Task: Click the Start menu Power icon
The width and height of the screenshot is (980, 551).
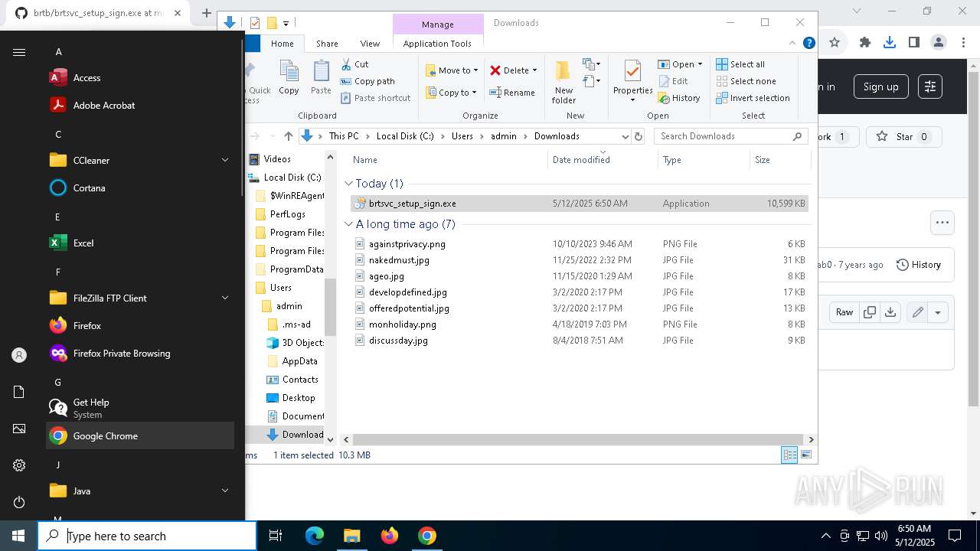Action: [x=19, y=502]
